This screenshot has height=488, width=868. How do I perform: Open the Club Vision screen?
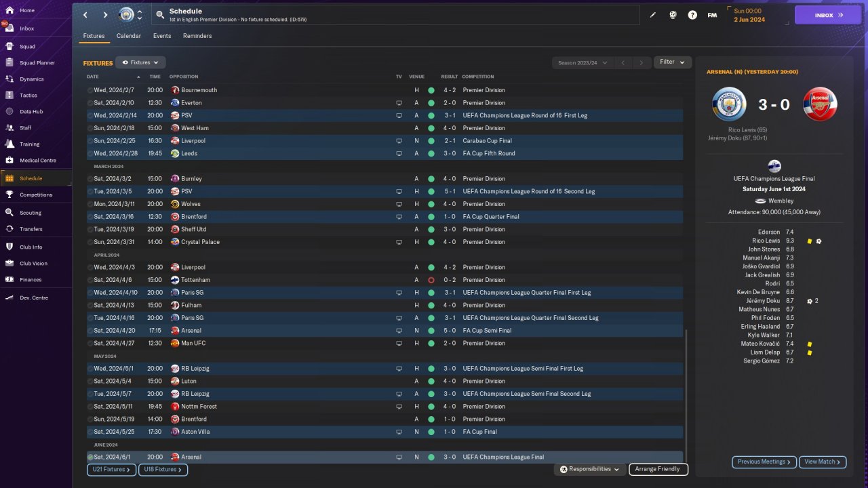[x=36, y=264]
